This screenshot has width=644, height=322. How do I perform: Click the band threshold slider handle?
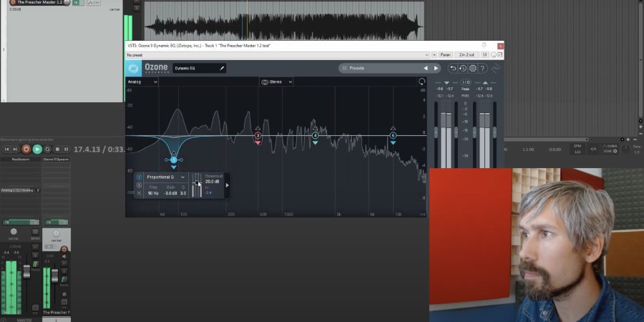coord(197,183)
